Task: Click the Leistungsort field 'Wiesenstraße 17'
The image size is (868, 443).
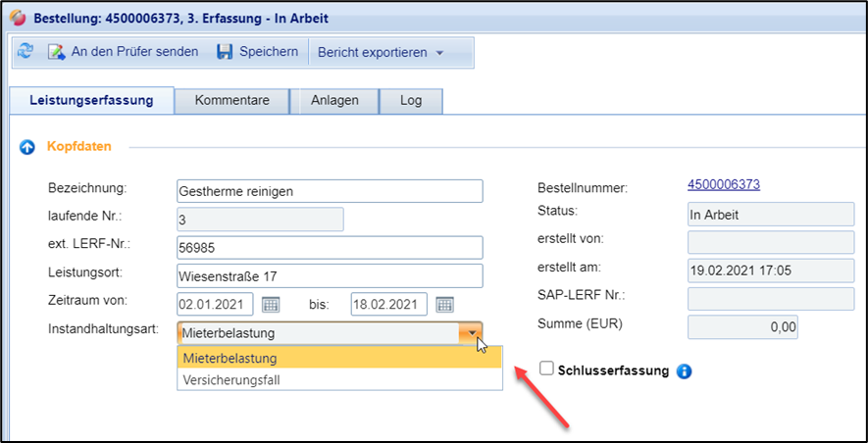Action: 330,276
